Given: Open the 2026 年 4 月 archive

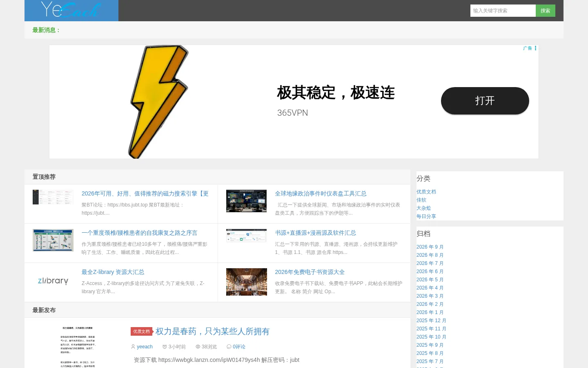Looking at the screenshot, I should (430, 288).
